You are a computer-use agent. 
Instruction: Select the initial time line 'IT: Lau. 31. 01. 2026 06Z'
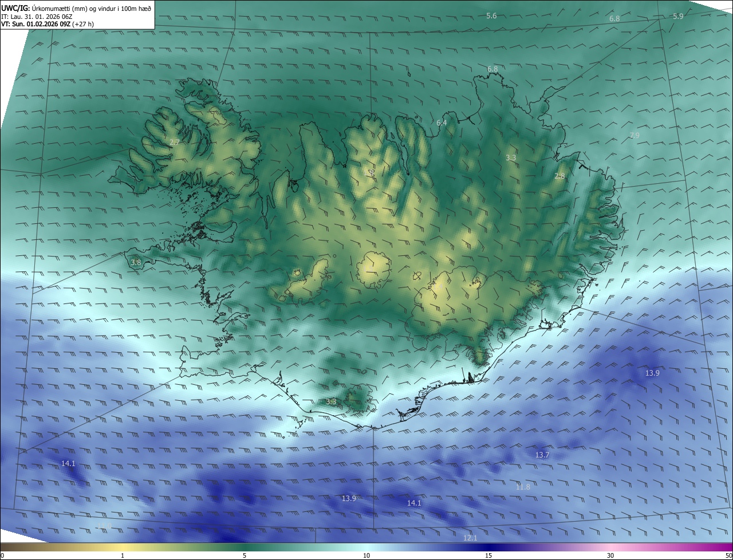pos(36,17)
